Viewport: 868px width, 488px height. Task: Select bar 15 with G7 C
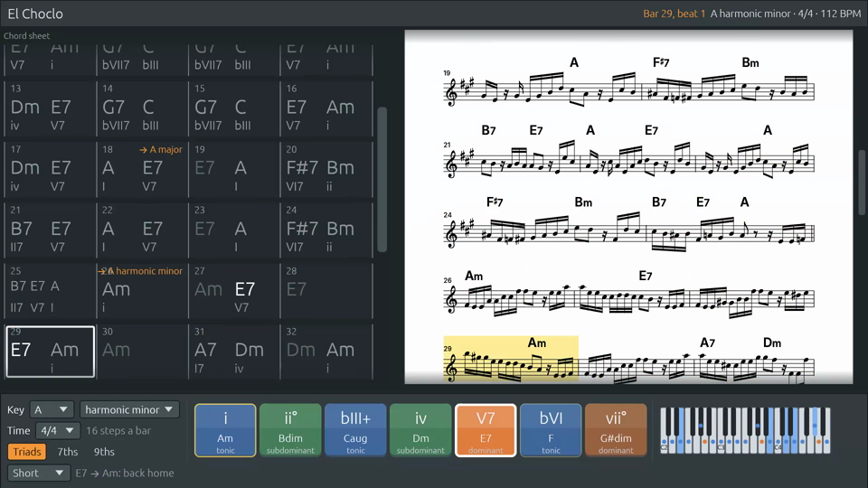tap(234, 108)
